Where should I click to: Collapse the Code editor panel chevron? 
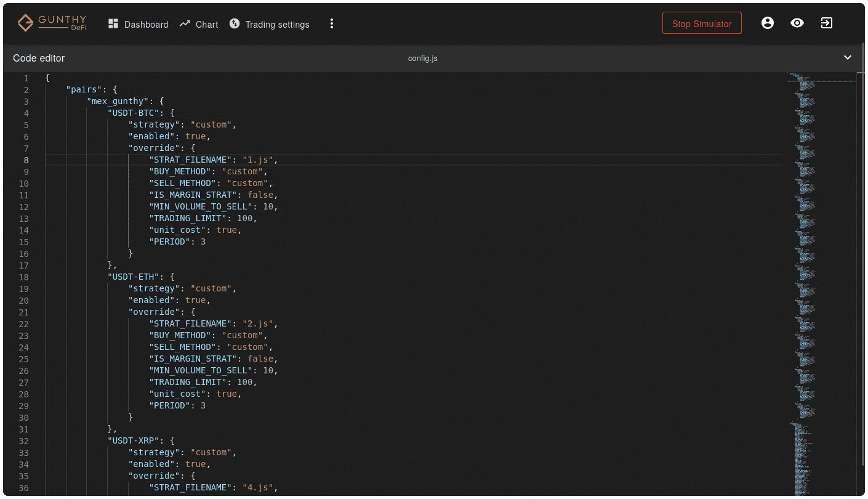pyautogui.click(x=848, y=58)
